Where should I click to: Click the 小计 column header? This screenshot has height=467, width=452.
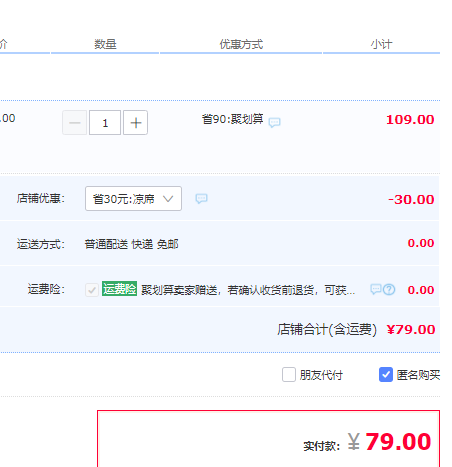pos(381,44)
